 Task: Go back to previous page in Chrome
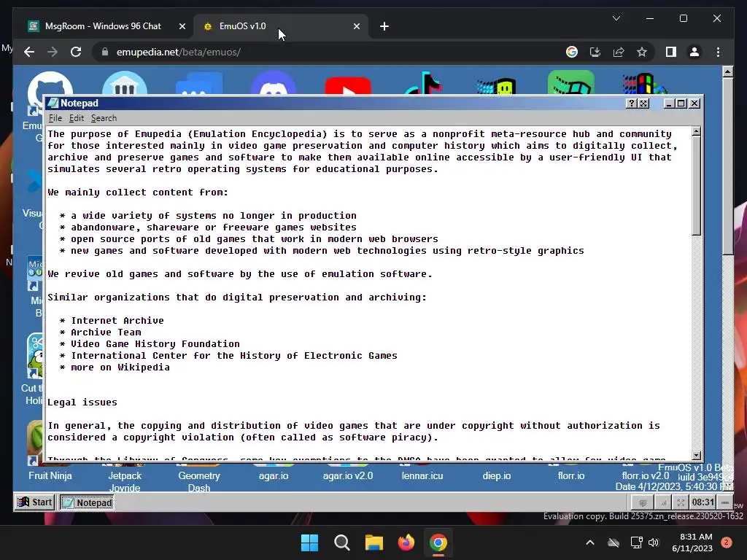29,52
